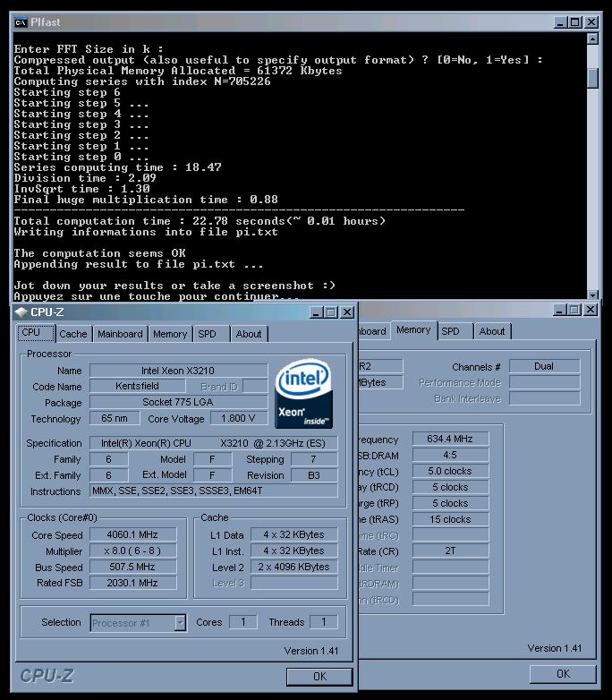
Task: Click the CPU-Z title bar diamond icon
Action: tap(21, 312)
